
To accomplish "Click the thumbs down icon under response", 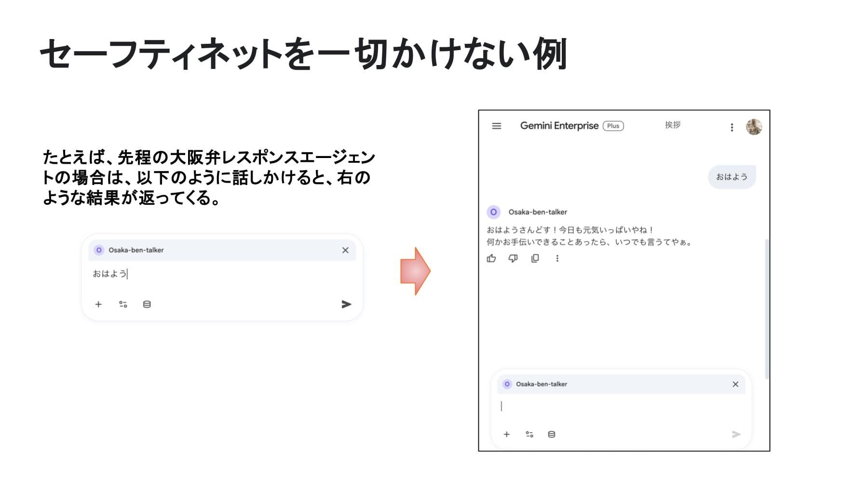I will pos(513,259).
